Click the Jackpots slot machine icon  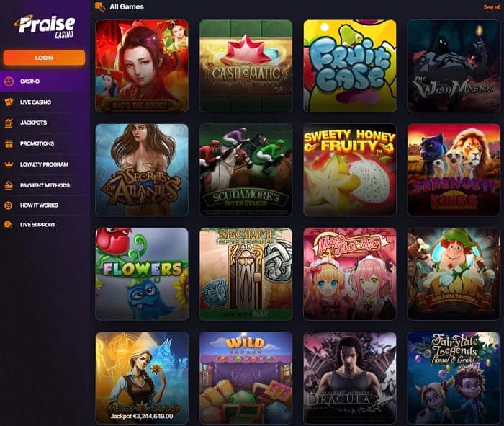(x=9, y=123)
